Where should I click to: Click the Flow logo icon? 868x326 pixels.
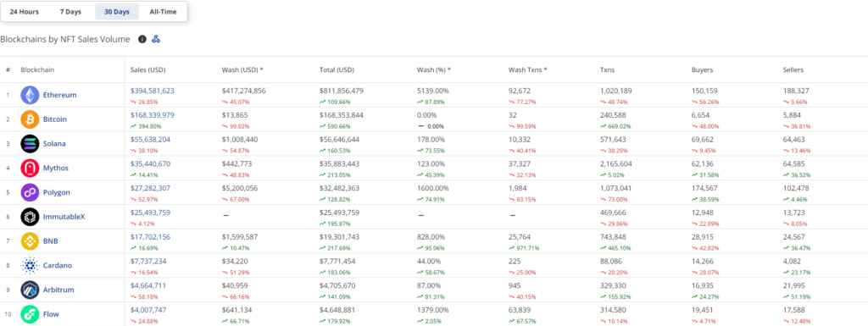pyautogui.click(x=30, y=314)
